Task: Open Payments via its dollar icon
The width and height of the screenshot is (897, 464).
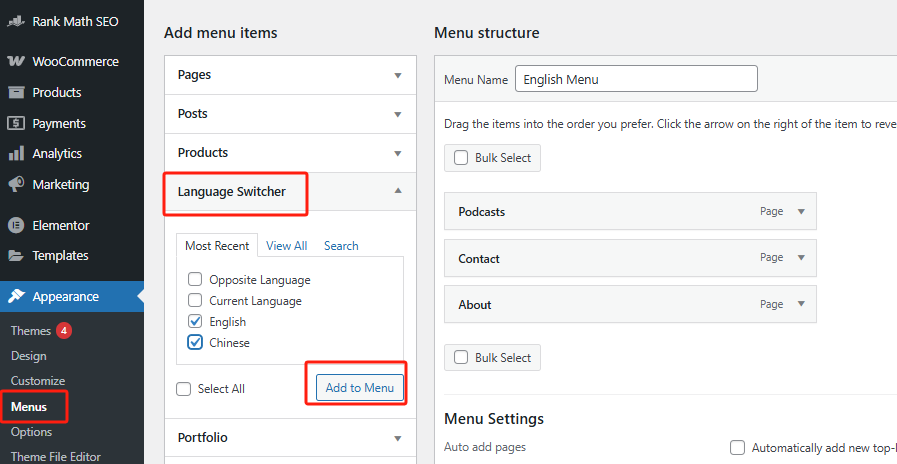Action: (x=16, y=123)
